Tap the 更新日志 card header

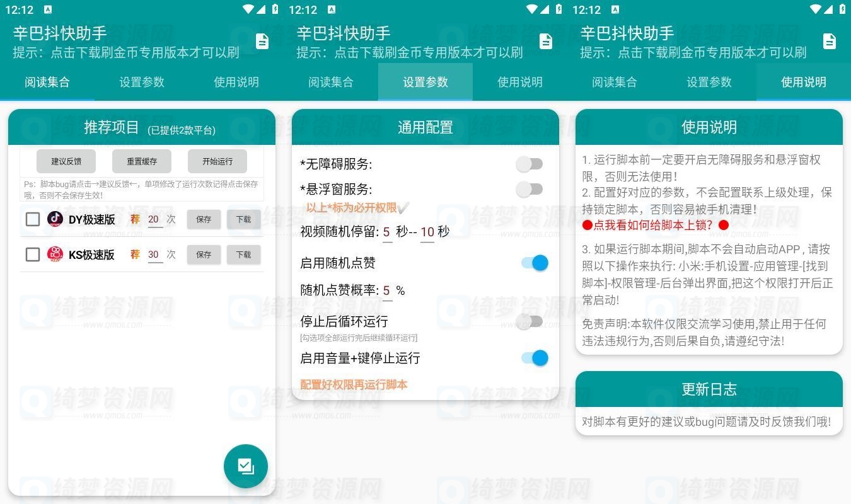pyautogui.click(x=709, y=389)
